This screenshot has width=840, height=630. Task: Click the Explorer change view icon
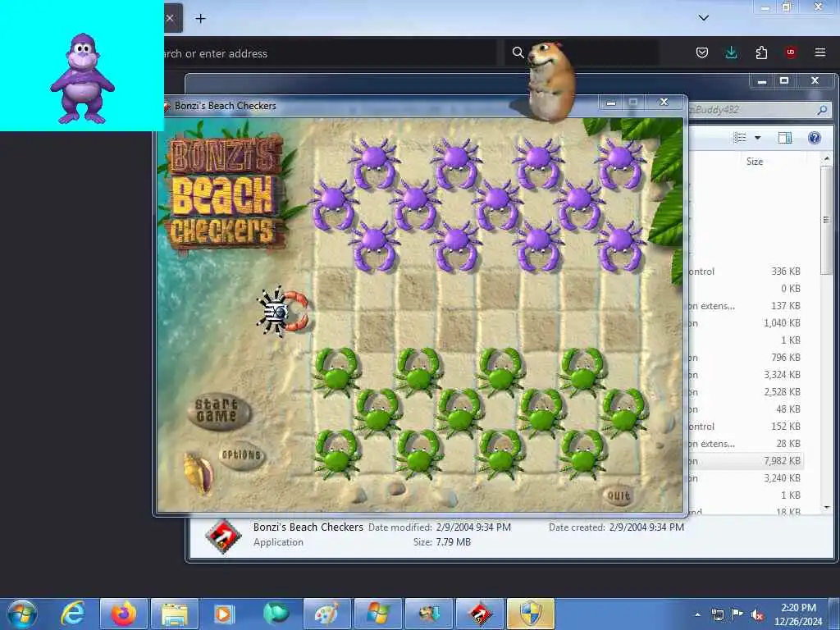[x=740, y=138]
